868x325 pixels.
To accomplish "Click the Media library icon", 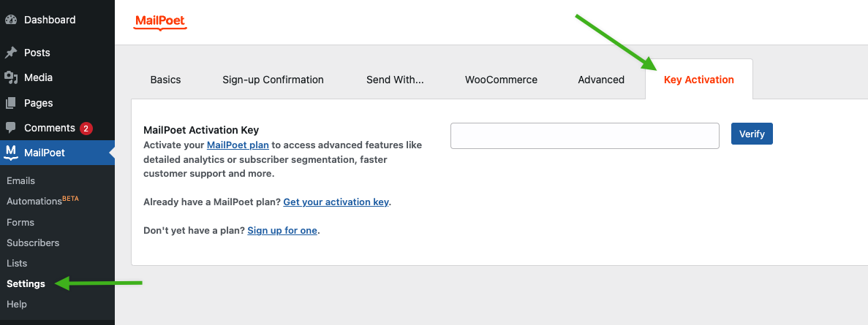I will (x=10, y=78).
